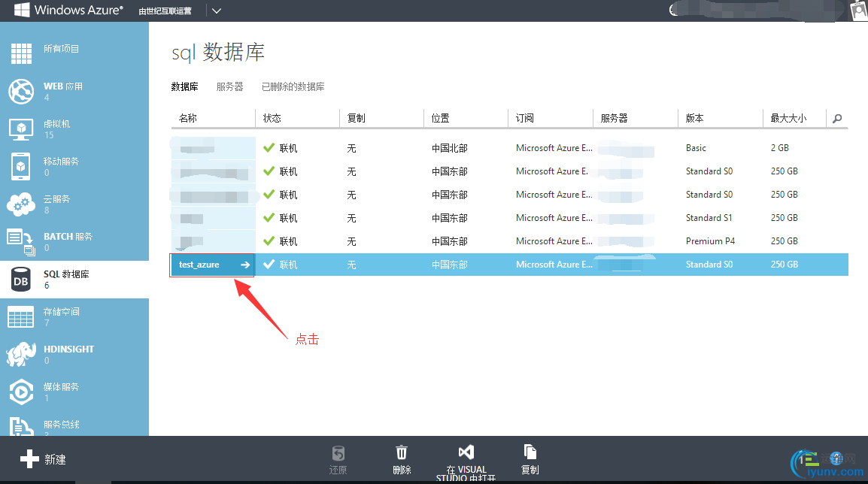Viewport: 868px width, 484px height.
Task: Select the WEB 应用 globe icon
Action: click(21, 91)
